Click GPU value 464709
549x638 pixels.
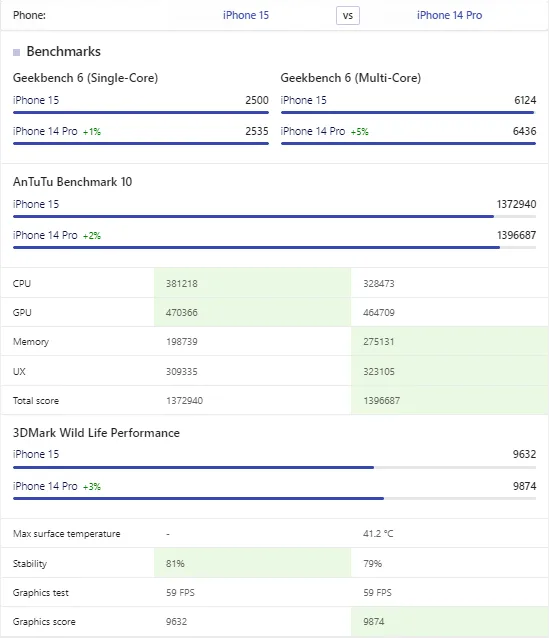[379, 312]
